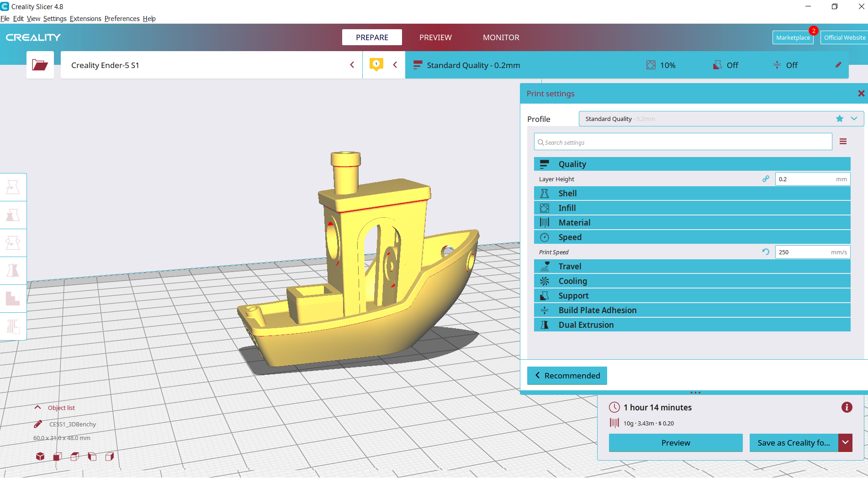Screen dimensions: 868x488
Task: Click the pencil icon beside CE5S1_3DBenchy
Action: [38, 424]
